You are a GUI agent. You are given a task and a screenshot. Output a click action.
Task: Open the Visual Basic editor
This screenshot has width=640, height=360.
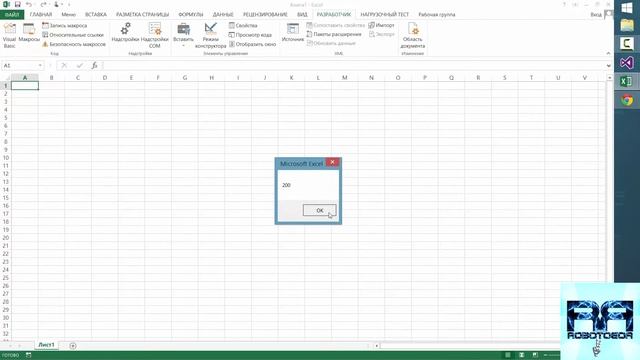coord(9,36)
